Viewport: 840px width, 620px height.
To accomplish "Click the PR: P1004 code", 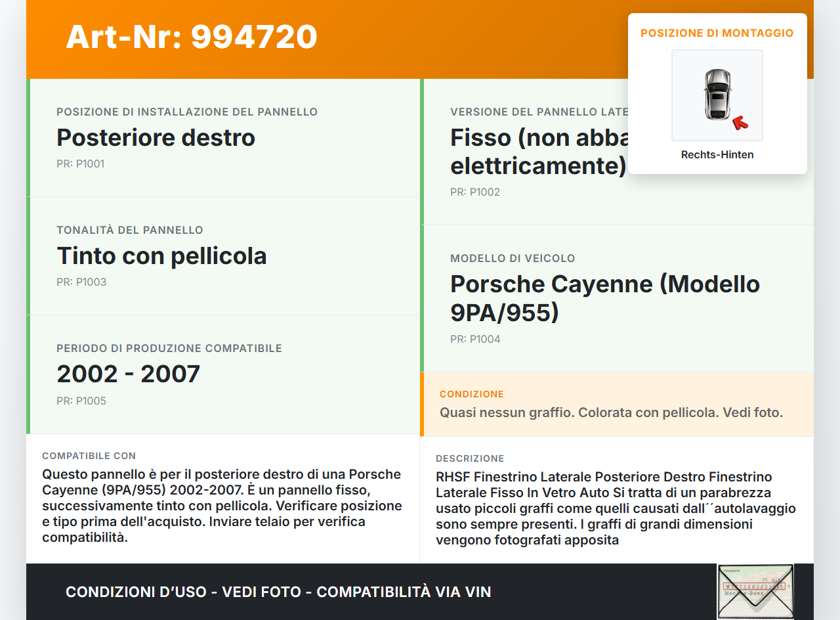I will tap(475, 340).
